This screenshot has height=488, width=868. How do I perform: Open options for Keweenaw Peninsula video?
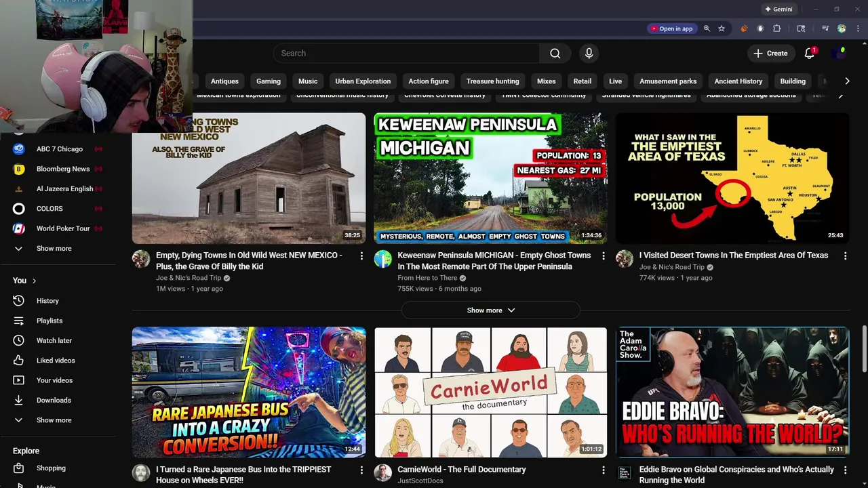coord(604,256)
